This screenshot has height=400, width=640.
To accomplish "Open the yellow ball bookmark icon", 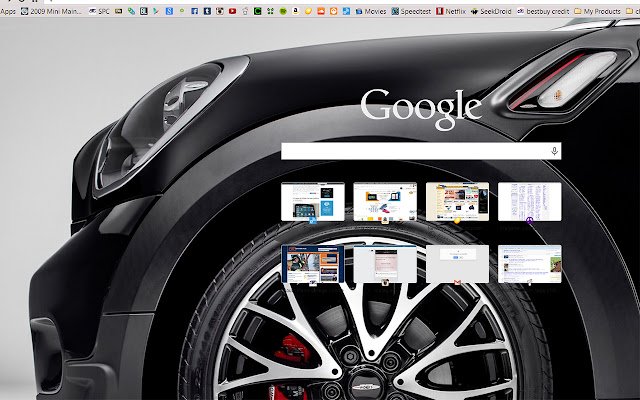I will pos(308,11).
